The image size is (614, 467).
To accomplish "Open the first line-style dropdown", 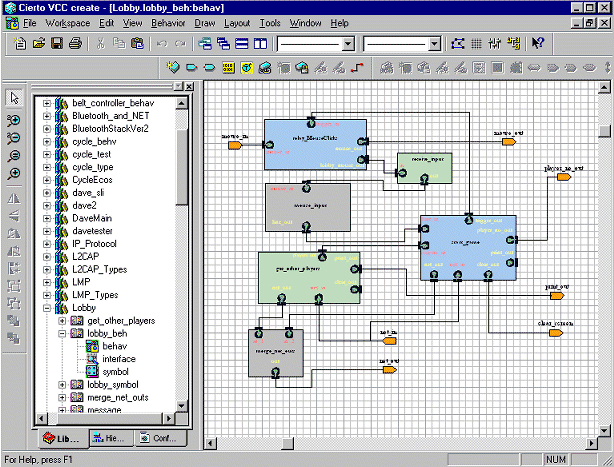I will pyautogui.click(x=348, y=44).
